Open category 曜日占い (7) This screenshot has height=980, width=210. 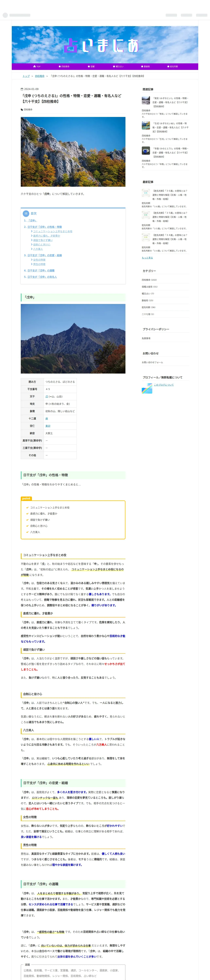point(148,294)
